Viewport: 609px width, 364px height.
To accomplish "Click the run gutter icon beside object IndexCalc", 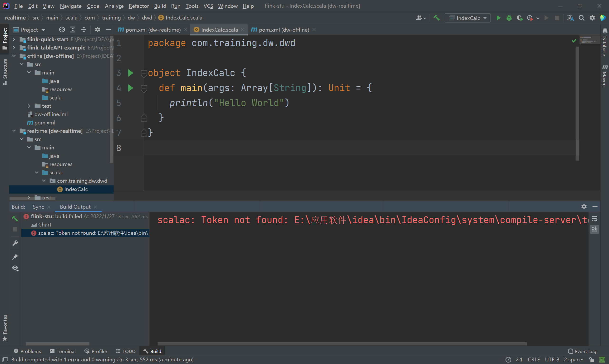I will click(130, 73).
